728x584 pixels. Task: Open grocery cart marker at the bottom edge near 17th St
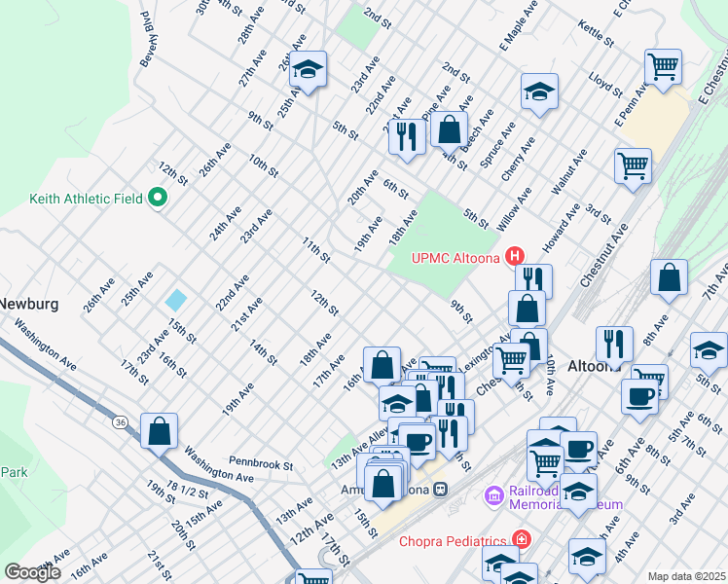click(313, 576)
